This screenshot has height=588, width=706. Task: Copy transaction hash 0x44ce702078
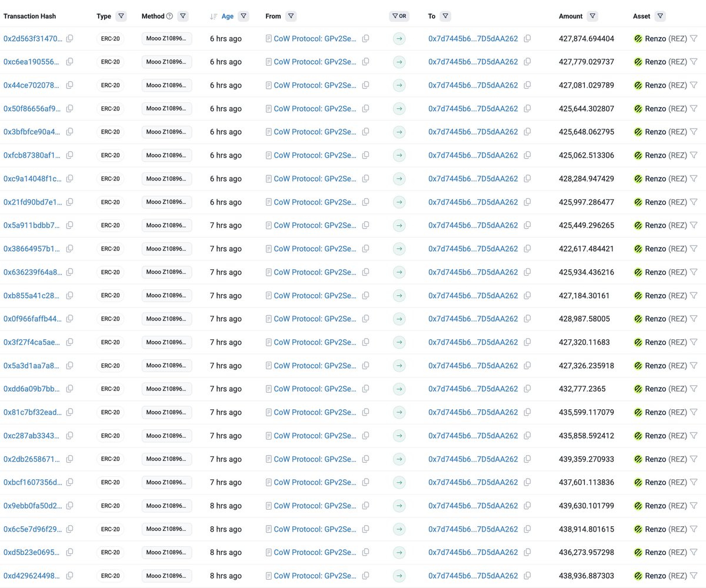pos(70,85)
